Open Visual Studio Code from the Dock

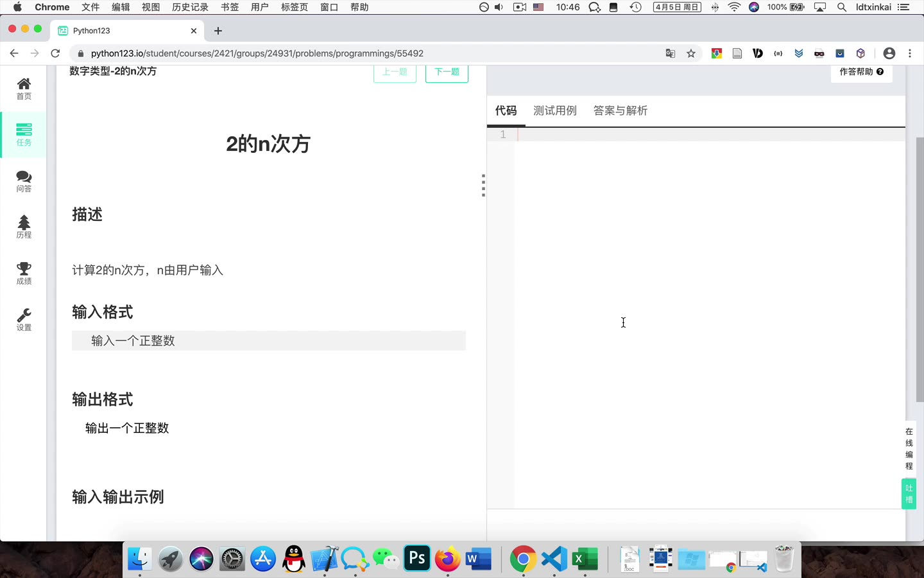553,559
